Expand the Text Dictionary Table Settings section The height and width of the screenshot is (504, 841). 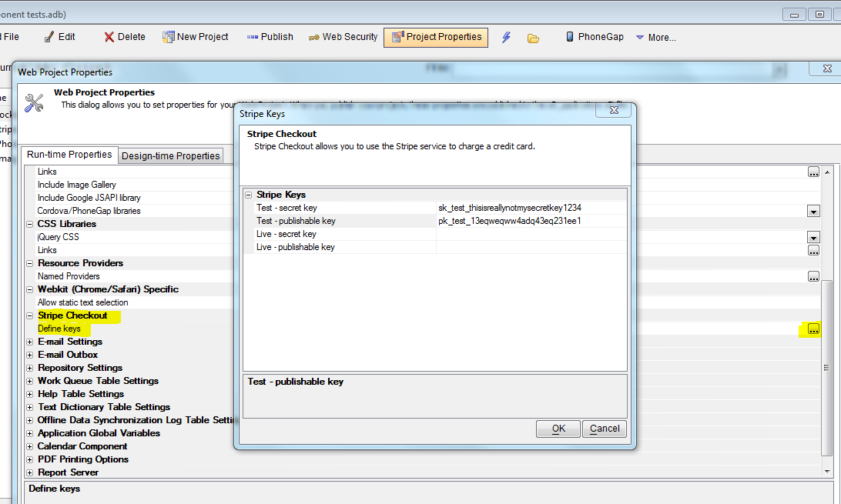point(30,408)
